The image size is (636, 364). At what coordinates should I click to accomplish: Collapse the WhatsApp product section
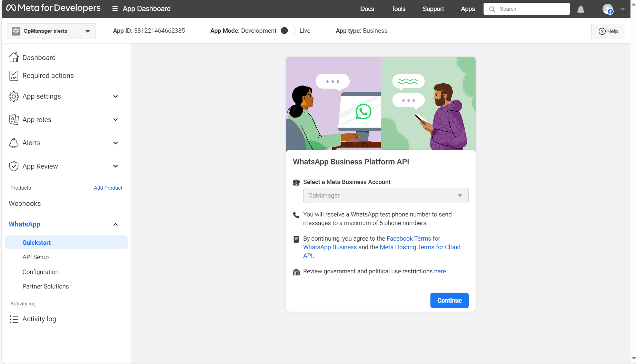click(x=116, y=224)
